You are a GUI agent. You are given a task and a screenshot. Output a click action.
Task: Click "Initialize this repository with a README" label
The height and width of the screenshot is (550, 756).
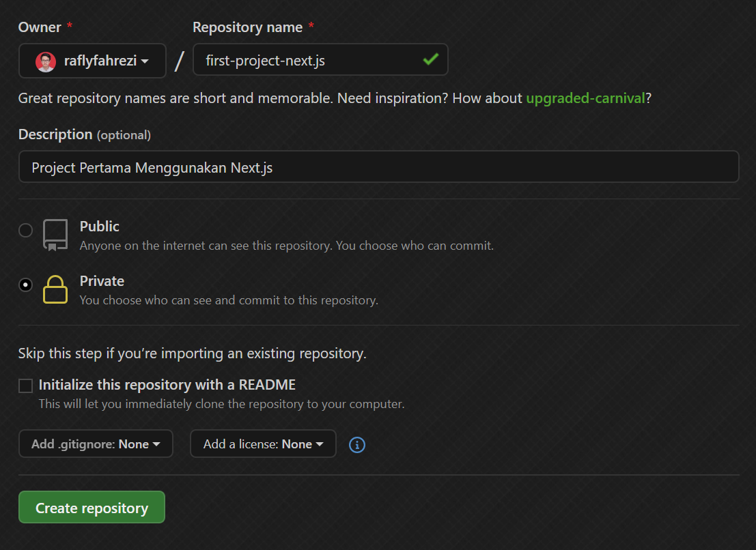click(167, 385)
